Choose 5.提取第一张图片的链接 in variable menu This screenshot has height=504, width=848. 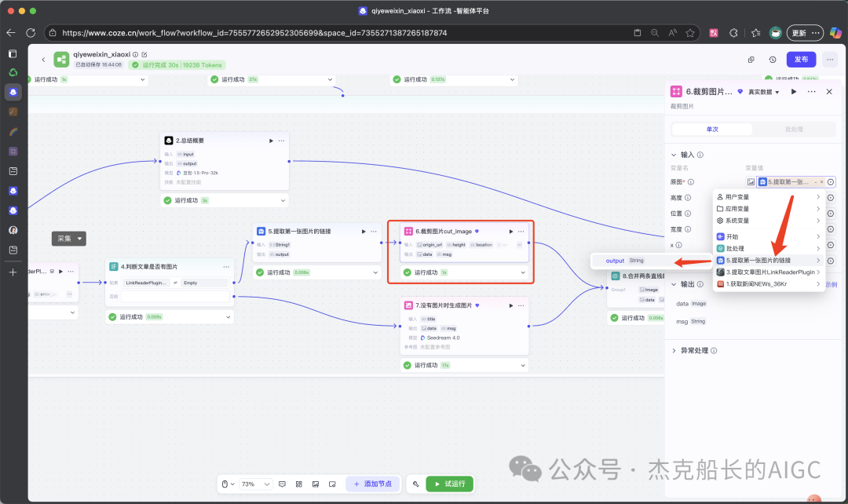tap(769, 261)
